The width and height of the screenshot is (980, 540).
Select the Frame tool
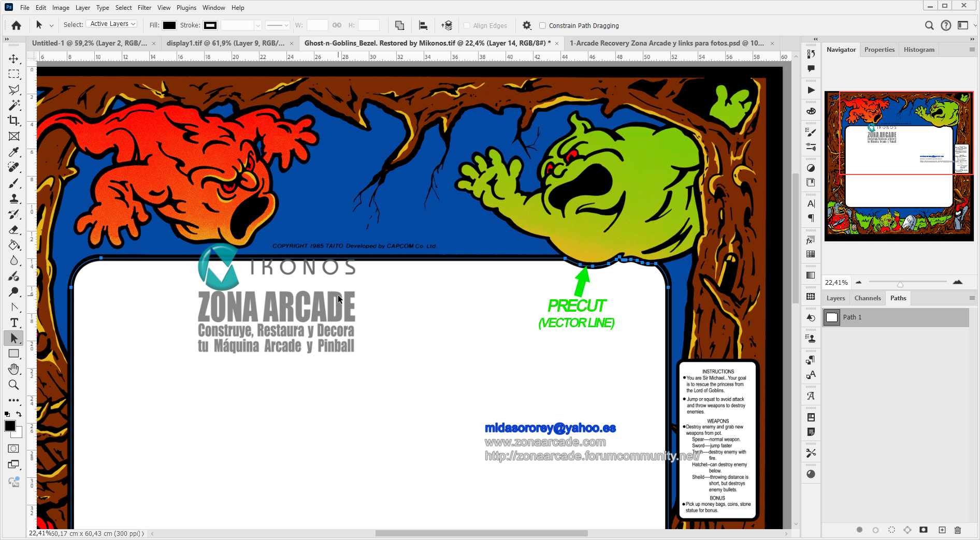14,136
